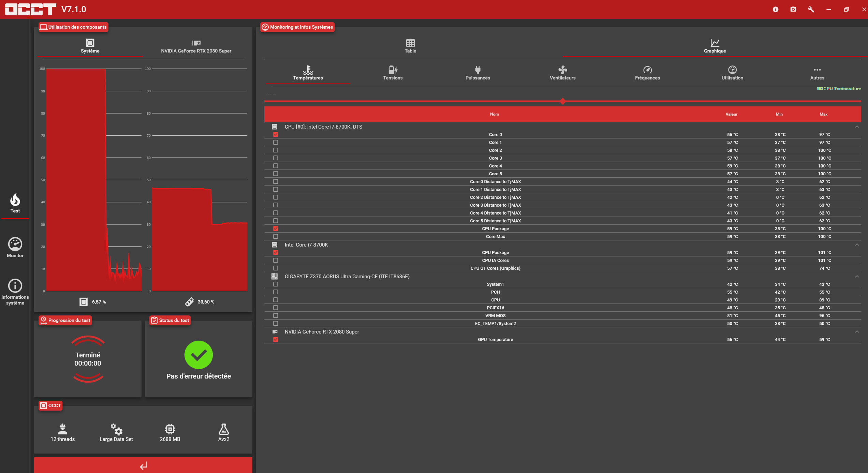Click the Progression du test label
Image resolution: width=868 pixels, height=473 pixels.
click(x=65, y=320)
